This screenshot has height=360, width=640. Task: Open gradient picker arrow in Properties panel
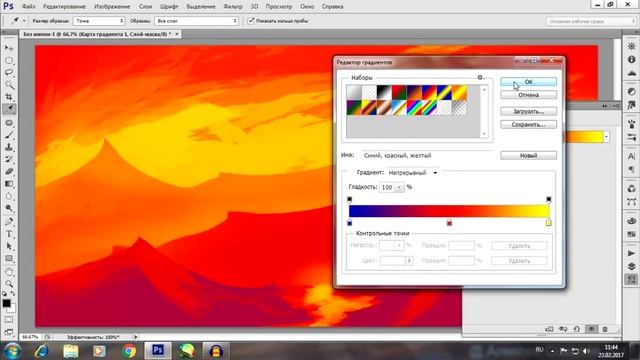606,137
